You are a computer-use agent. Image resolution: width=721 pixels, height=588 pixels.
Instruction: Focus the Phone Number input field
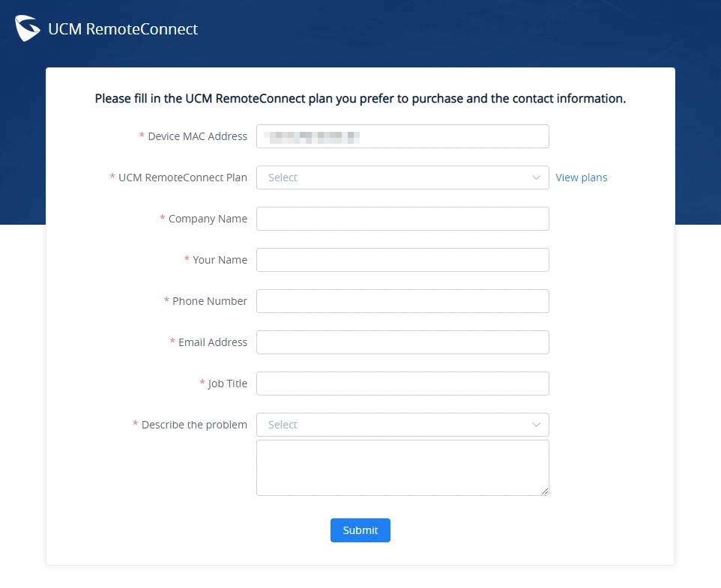click(402, 301)
